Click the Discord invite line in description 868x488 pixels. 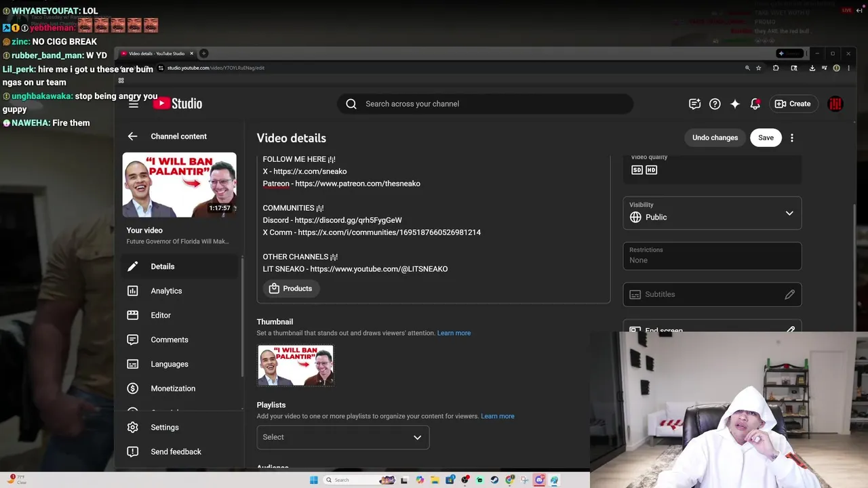332,220
